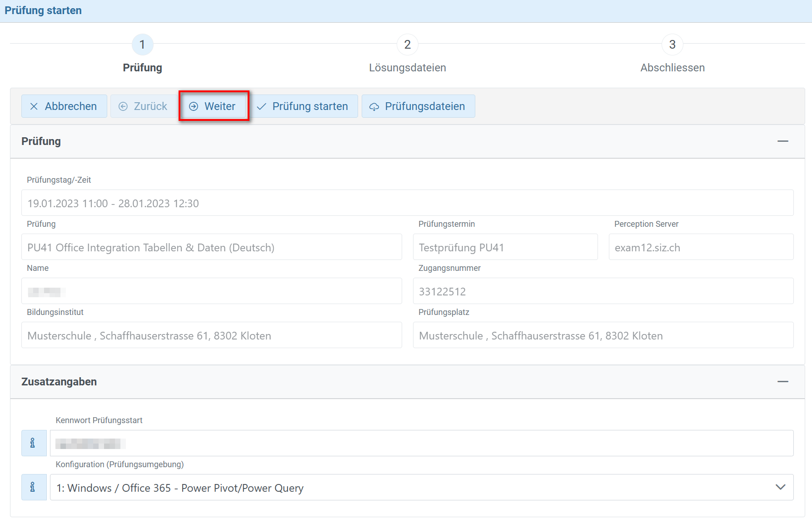Click the Bildungsinstitut field

point(212,335)
